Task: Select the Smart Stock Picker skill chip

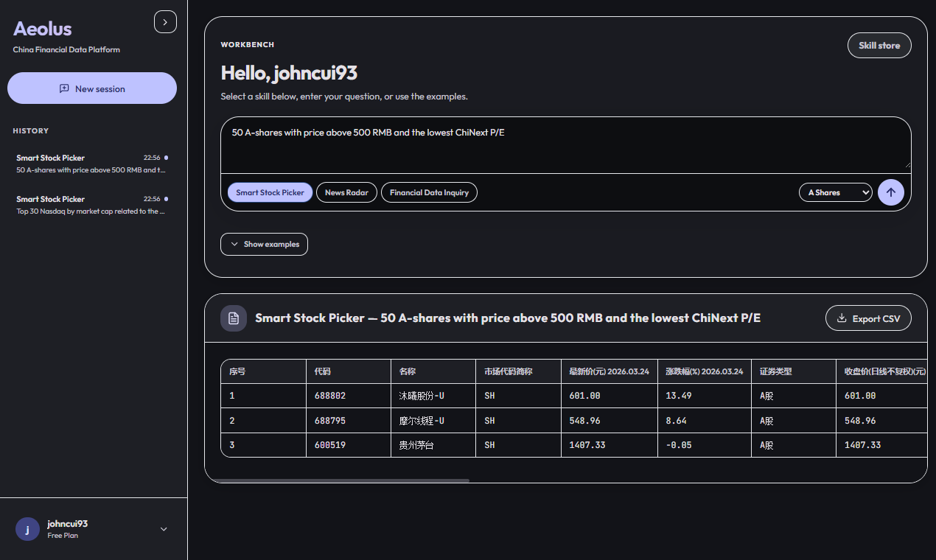Action: [x=270, y=192]
